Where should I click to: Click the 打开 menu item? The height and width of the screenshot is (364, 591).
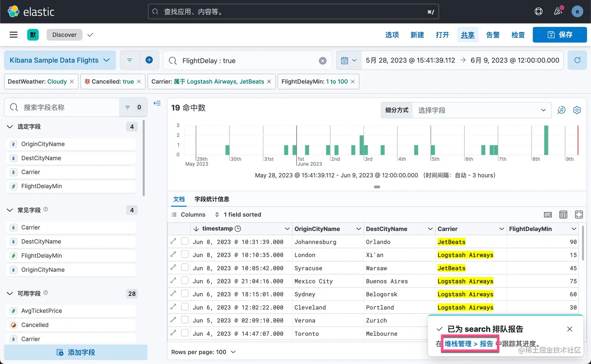pos(442,35)
